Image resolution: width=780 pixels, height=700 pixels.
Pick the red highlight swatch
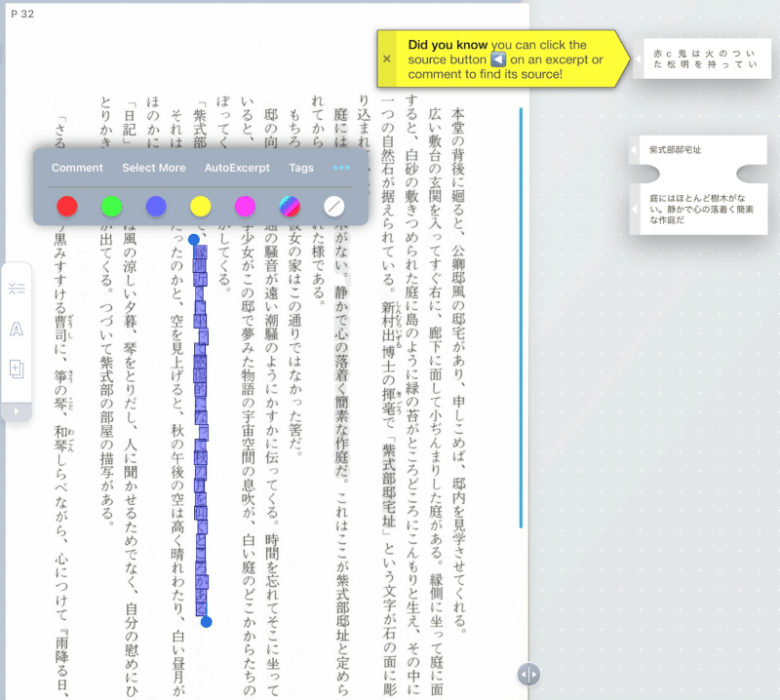(x=66, y=206)
